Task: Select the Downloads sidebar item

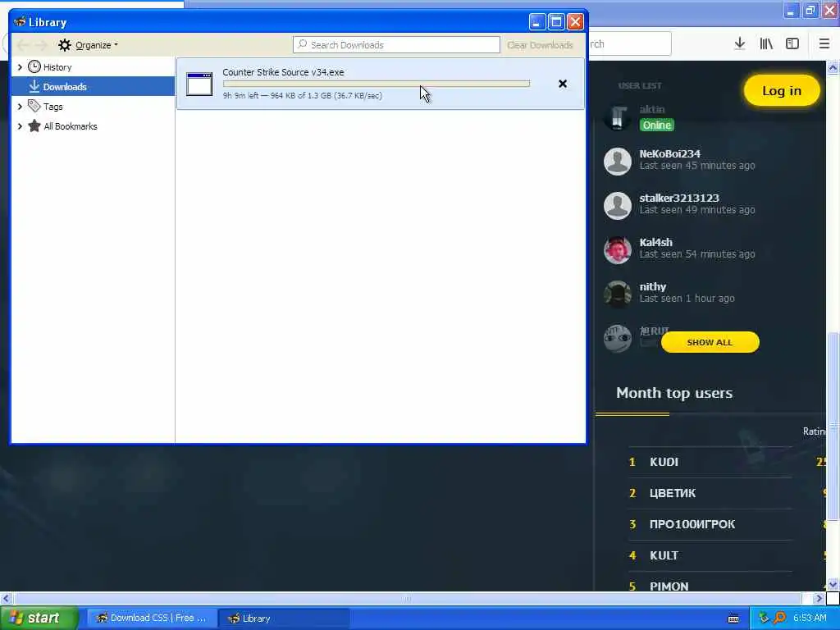Action: pyautogui.click(x=94, y=86)
